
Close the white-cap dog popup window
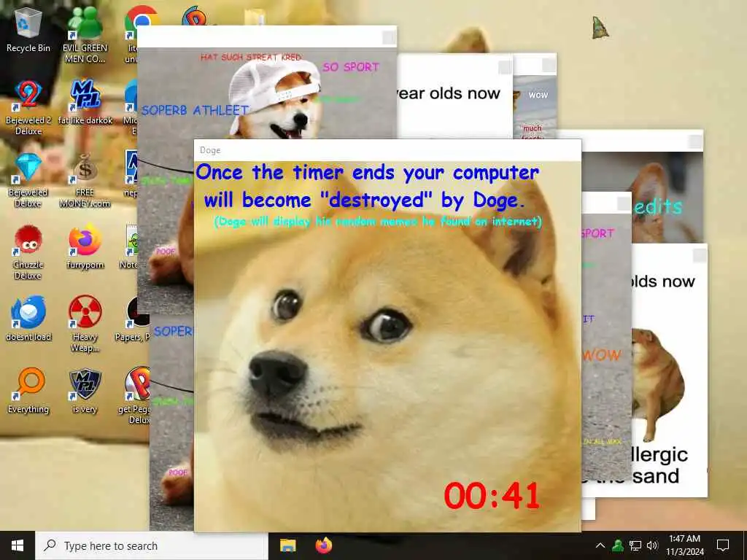coord(389,37)
